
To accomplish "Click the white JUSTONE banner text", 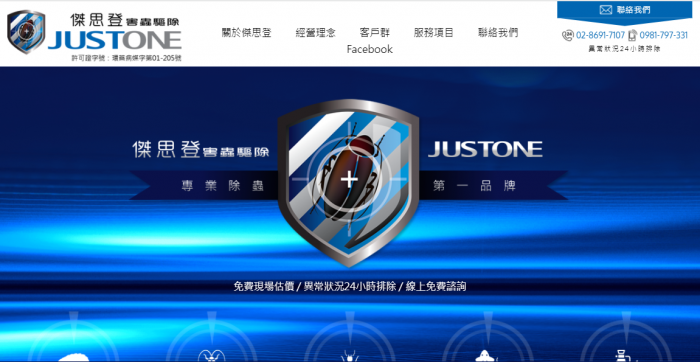I will [x=485, y=149].
